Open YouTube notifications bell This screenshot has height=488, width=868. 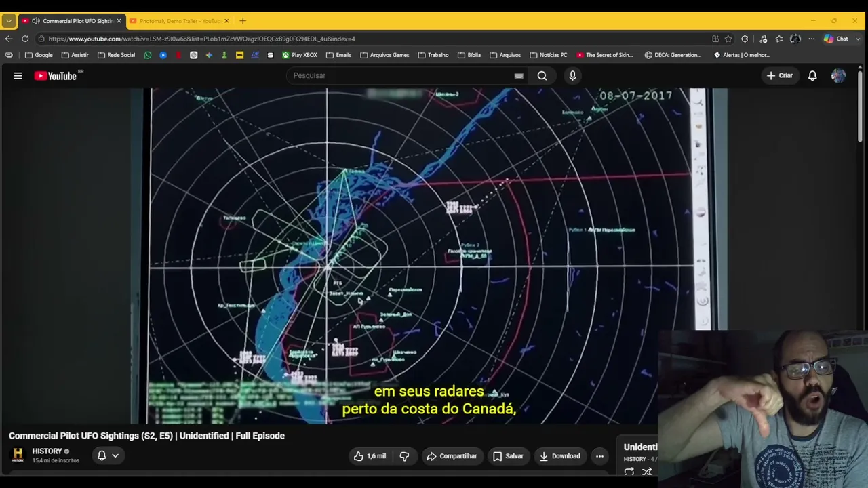pos(812,76)
